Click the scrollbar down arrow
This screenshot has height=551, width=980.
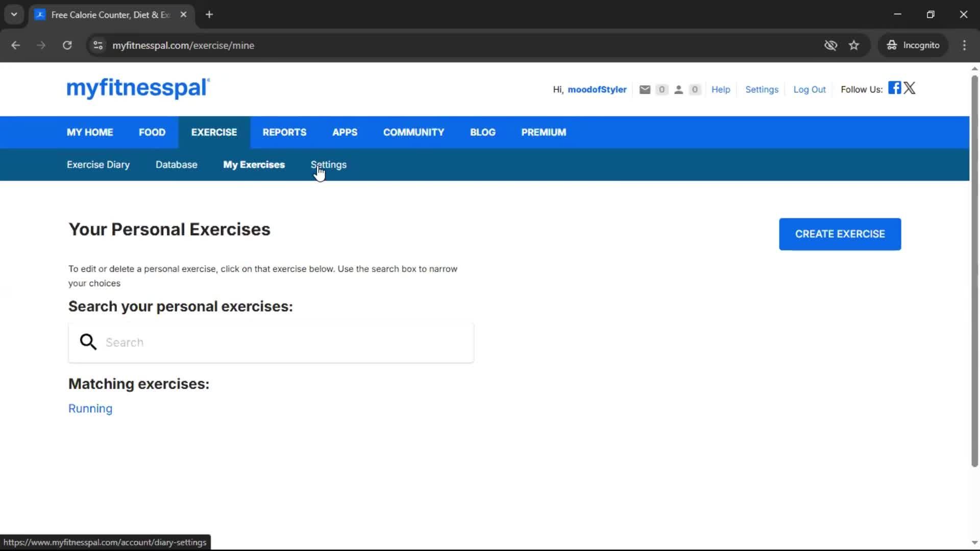974,543
